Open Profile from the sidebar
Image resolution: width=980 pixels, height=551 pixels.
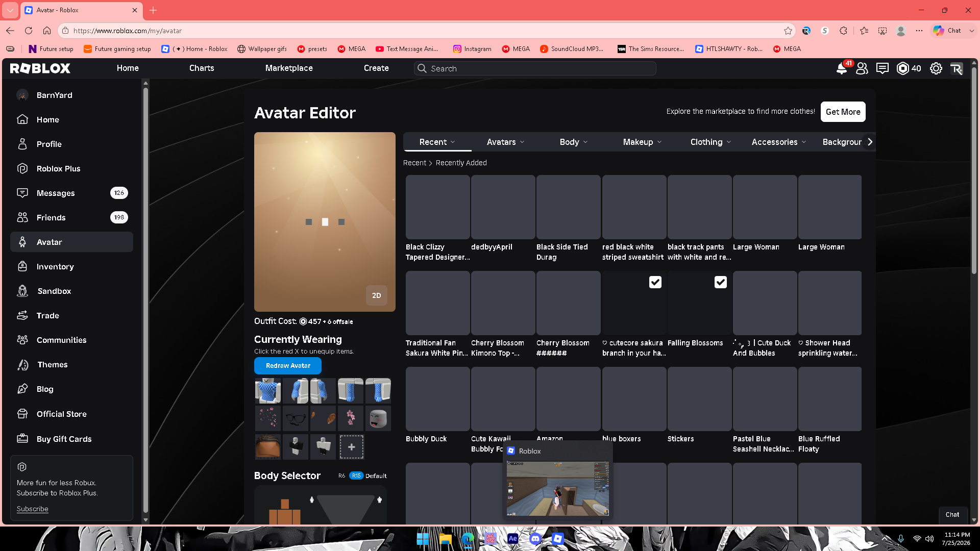71,144
